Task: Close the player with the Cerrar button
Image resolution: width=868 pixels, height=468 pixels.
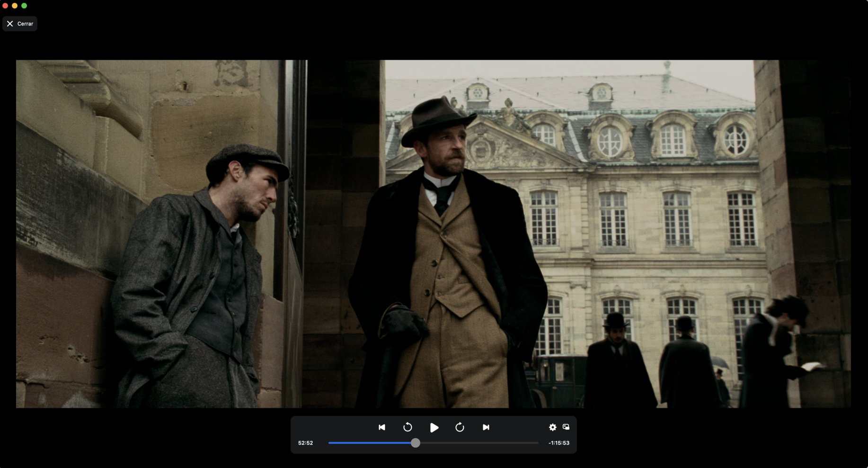Action: click(20, 24)
